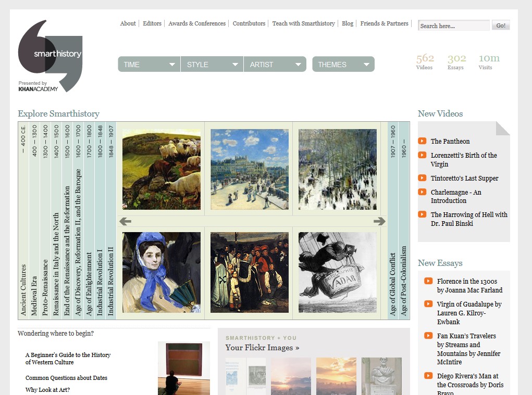Open Awards & Conferences

tap(197, 23)
